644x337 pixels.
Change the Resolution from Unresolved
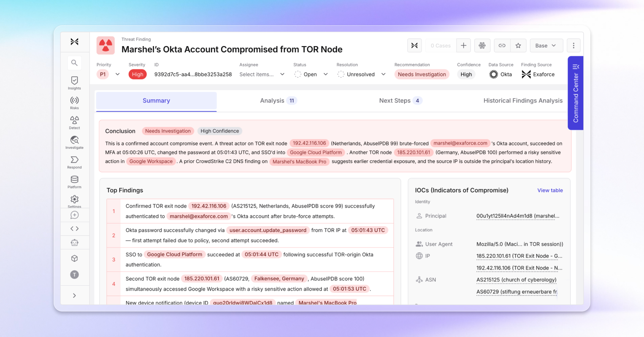361,74
